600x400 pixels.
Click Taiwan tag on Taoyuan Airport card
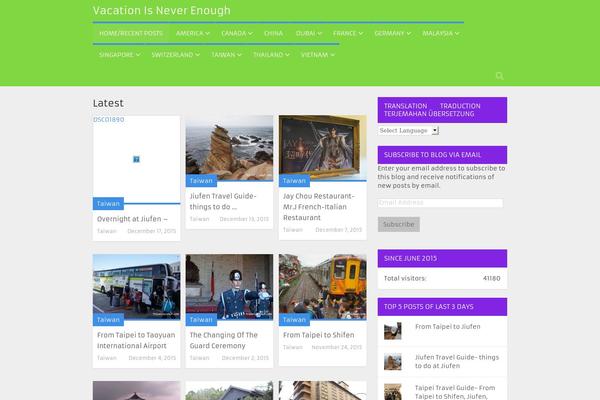[108, 320]
